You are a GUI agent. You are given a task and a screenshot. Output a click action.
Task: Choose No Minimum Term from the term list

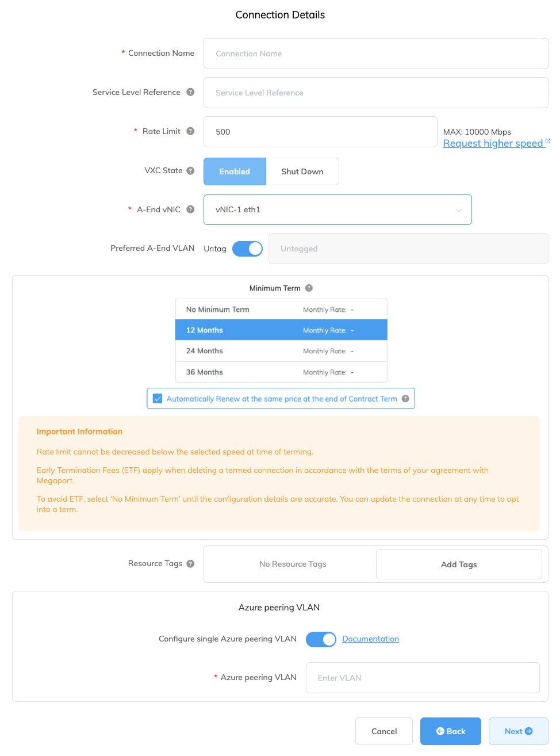coord(281,309)
